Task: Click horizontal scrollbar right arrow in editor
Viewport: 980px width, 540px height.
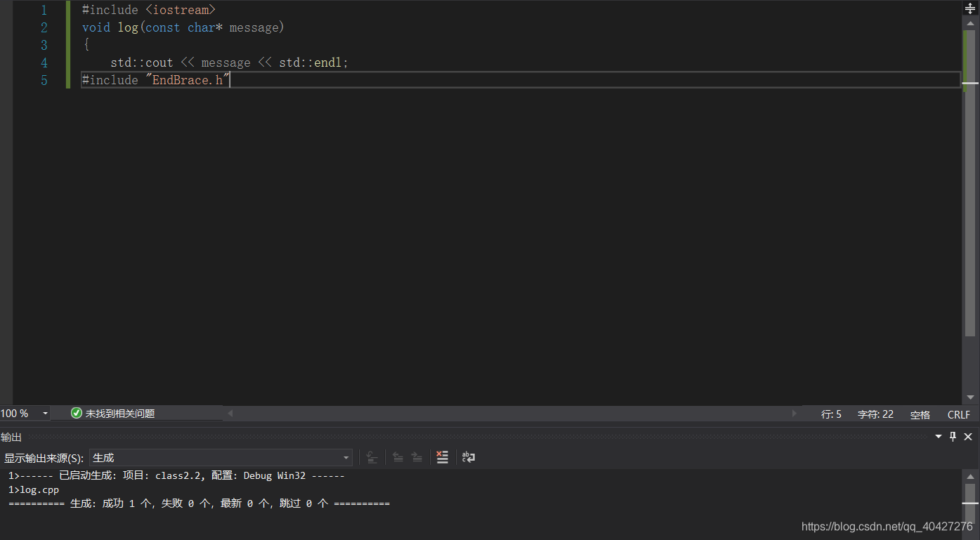Action: pyautogui.click(x=795, y=414)
